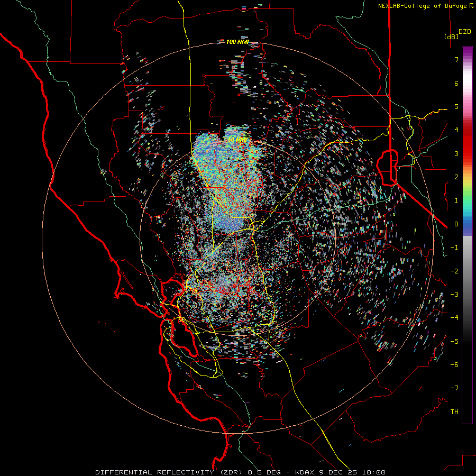Click the -4 value on the scale
This screenshot has height=476, width=476.
454,318
